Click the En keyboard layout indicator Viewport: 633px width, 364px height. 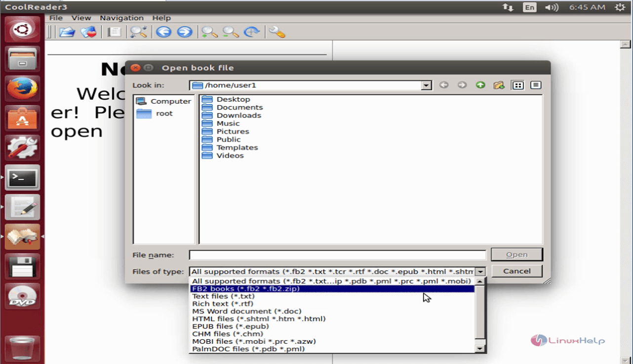[529, 7]
